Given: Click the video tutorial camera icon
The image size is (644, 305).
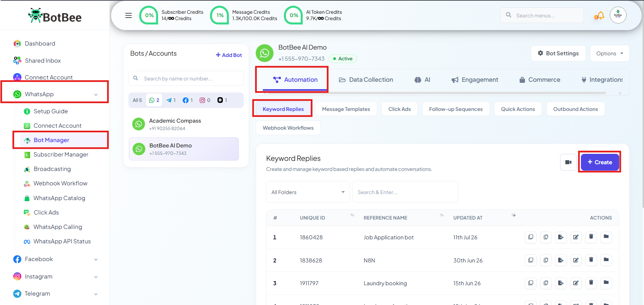Looking at the screenshot, I should point(568,162).
